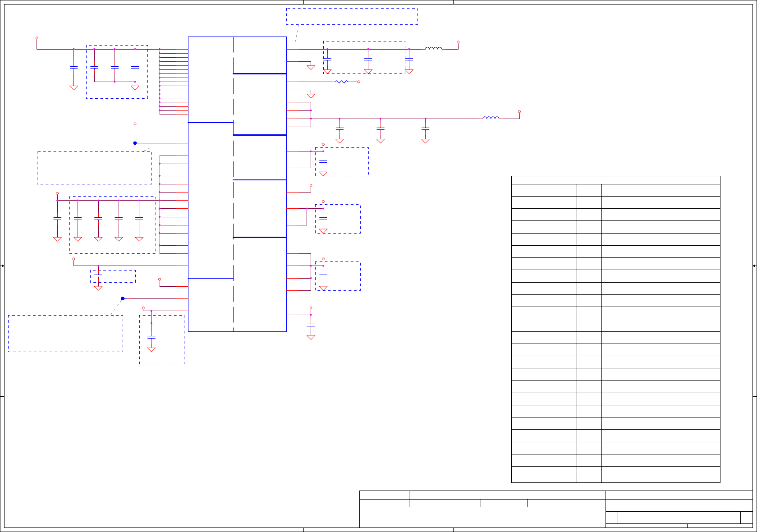The width and height of the screenshot is (757, 532).
Task: Select the capacitor in the tall bottom-left dashed box
Action: coord(151,337)
